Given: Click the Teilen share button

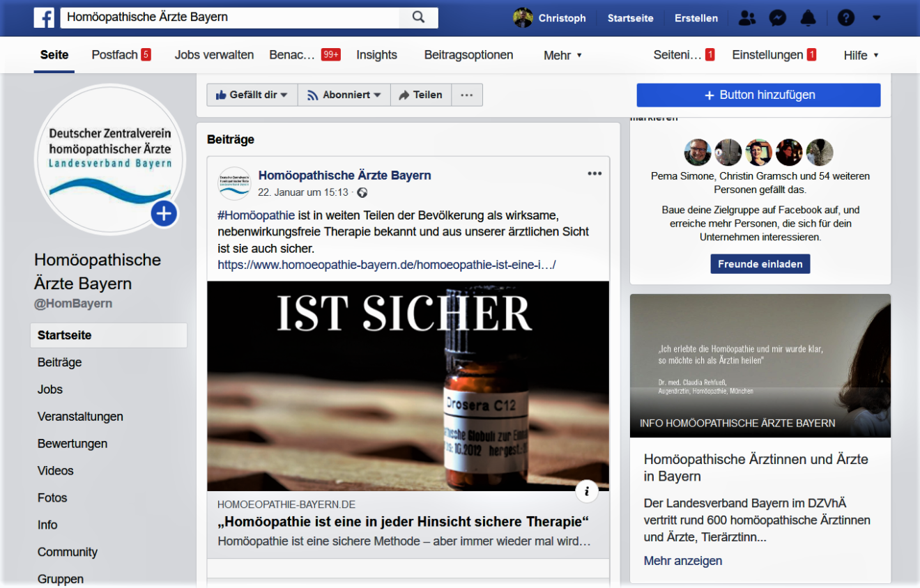Looking at the screenshot, I should coord(421,95).
